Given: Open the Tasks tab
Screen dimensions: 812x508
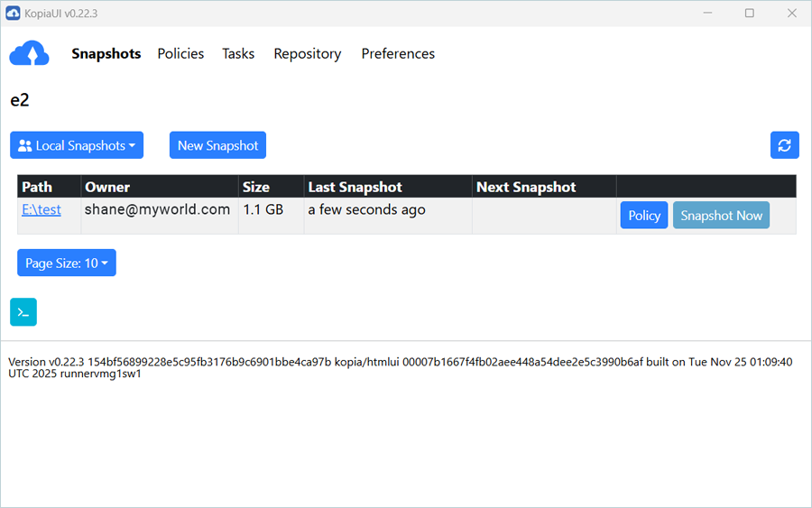Looking at the screenshot, I should [x=238, y=54].
